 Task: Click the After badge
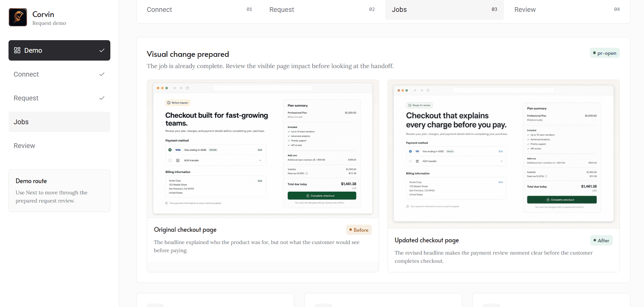click(601, 241)
